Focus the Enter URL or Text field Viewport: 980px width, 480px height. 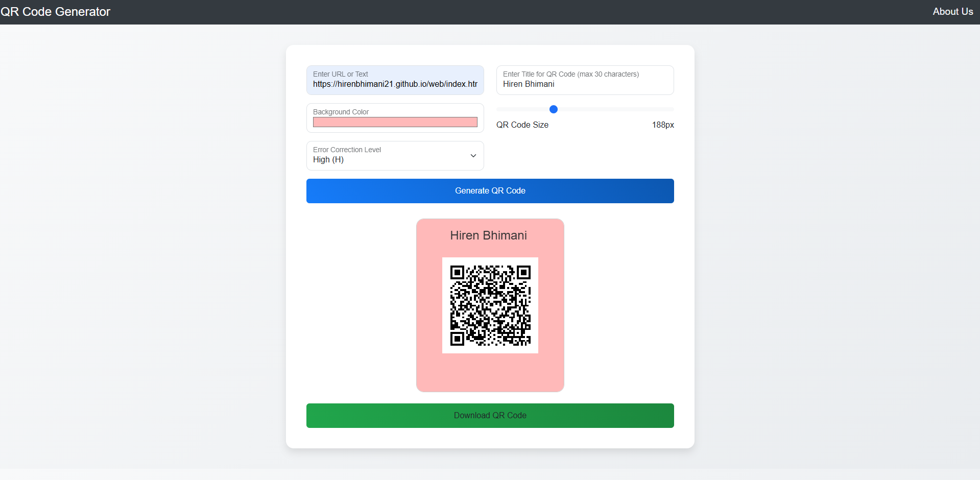tap(395, 80)
